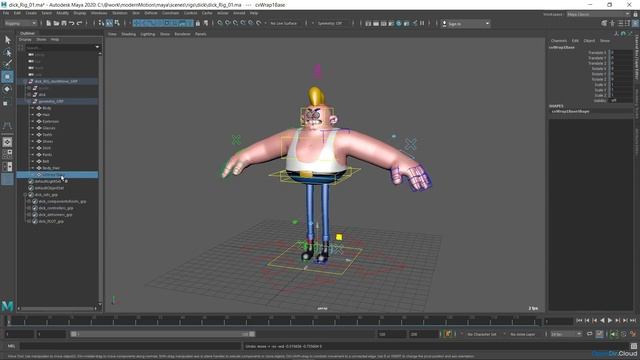Viewport: 640px width, 360px height.
Task: Play animation backwards
Action: tap(602, 321)
